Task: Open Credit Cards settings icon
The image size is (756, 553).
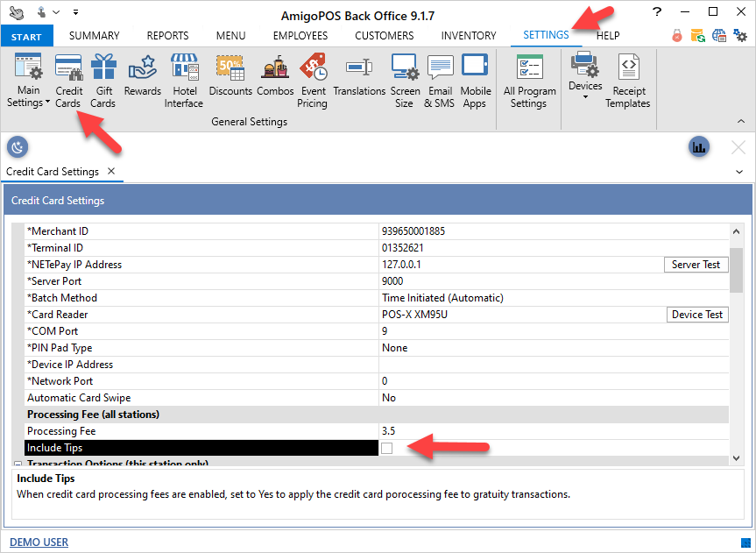Action: 68,80
